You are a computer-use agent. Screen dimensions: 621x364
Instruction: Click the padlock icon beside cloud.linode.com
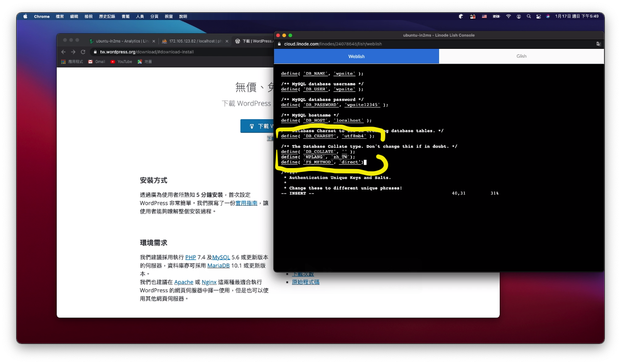[279, 44]
